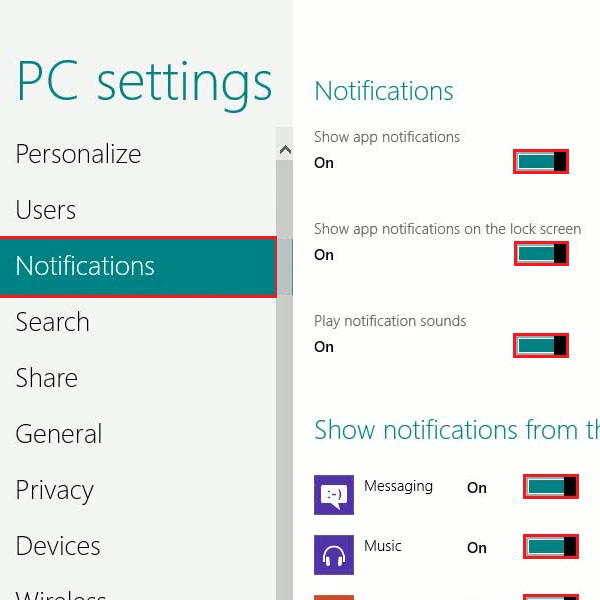Click the Music app name label
The height and width of the screenshot is (600, 600).
point(383,546)
